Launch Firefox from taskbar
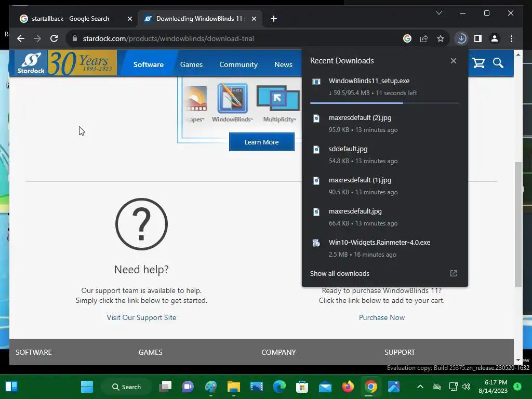Screen dimensions: 532x399 (348, 387)
